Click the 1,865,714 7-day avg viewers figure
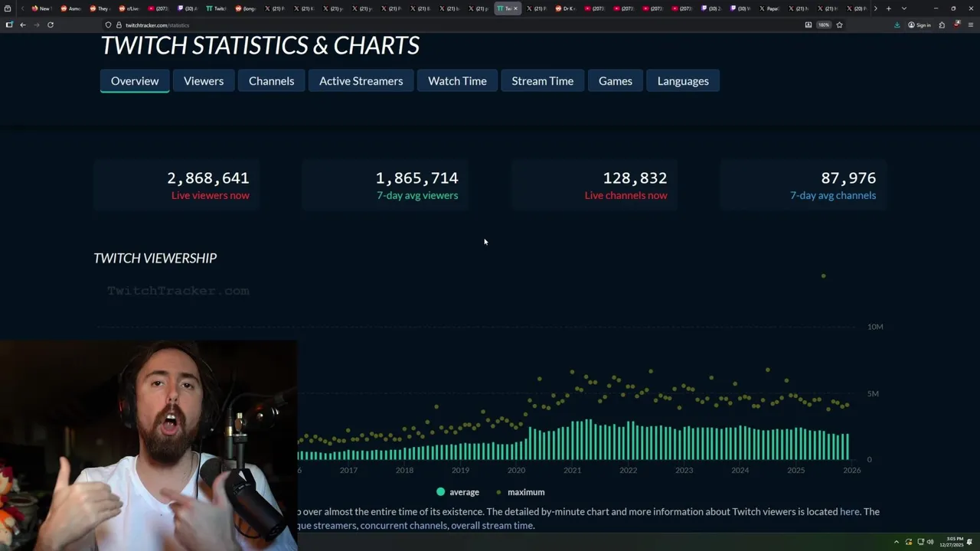This screenshot has height=551, width=980. click(x=416, y=178)
